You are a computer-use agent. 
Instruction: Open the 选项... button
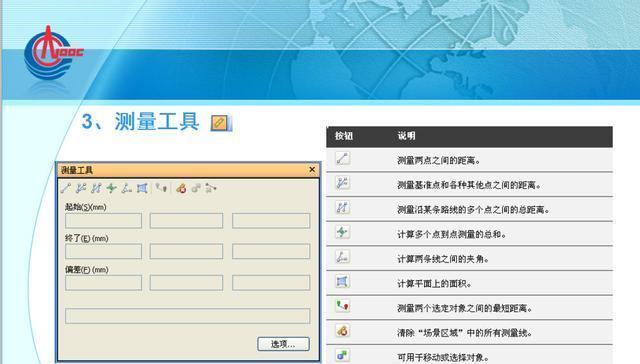coord(283,344)
